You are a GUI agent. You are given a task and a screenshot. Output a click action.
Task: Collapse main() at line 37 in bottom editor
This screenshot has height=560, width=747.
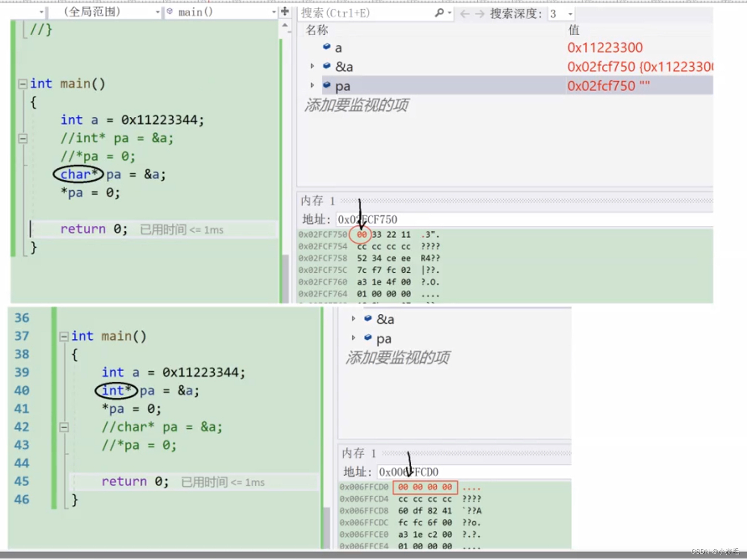pyautogui.click(x=64, y=336)
